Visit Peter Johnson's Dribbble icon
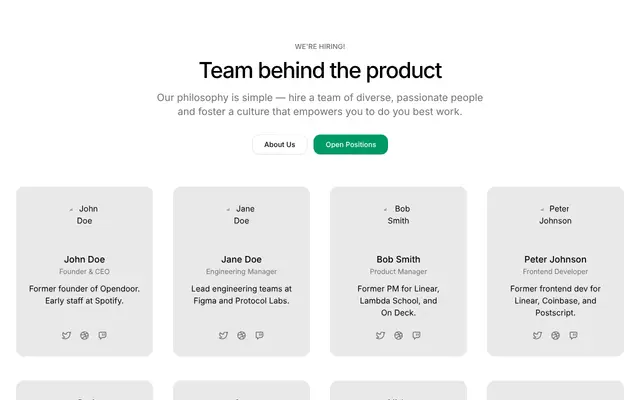640x400 pixels. 556,336
